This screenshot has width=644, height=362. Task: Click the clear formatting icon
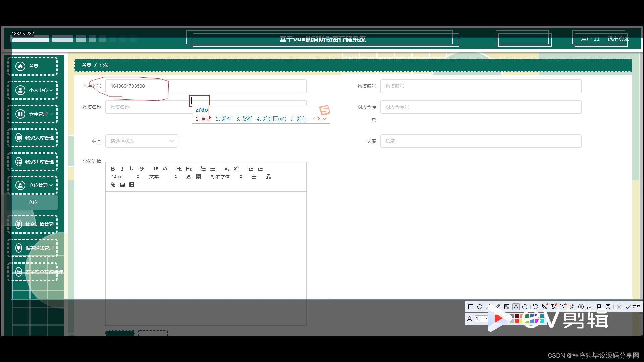pyautogui.click(x=268, y=177)
